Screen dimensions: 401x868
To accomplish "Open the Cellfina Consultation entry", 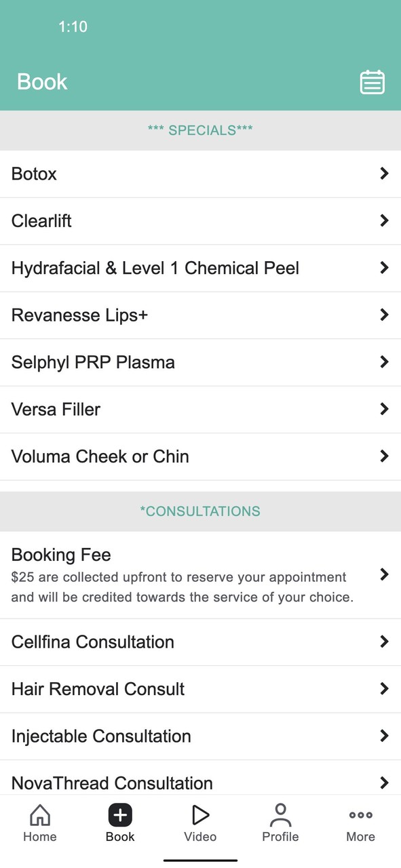I will [200, 642].
